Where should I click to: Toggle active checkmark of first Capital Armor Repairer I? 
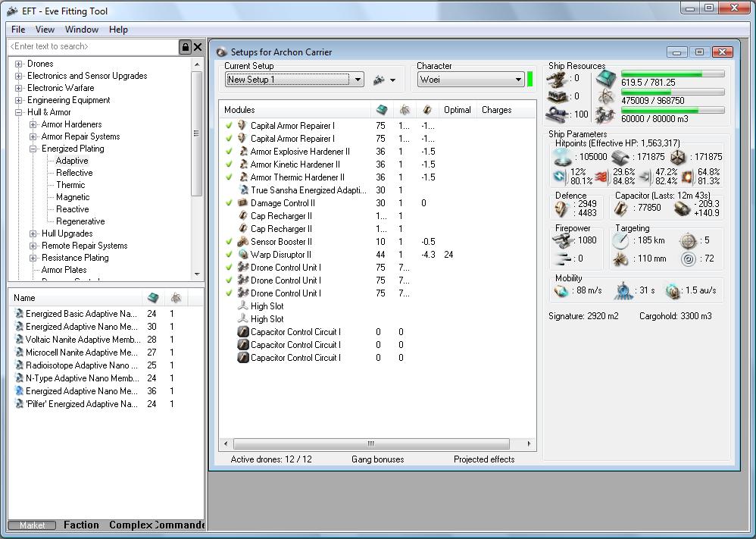coord(229,125)
